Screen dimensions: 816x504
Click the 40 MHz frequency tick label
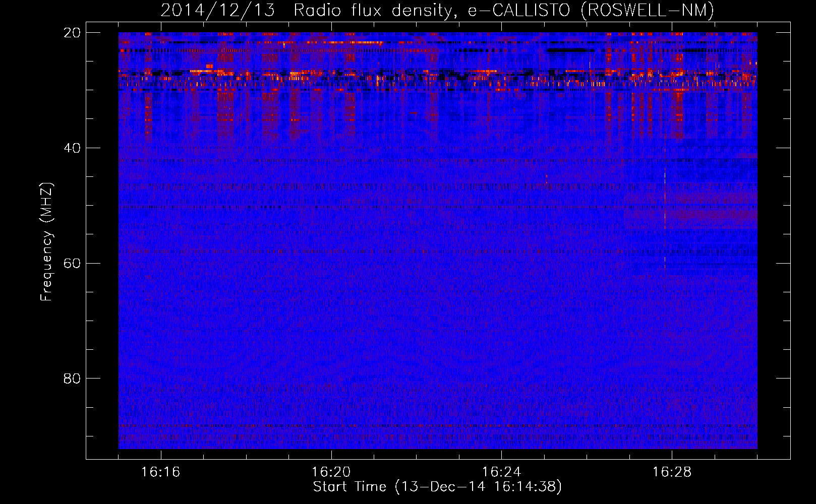point(72,148)
